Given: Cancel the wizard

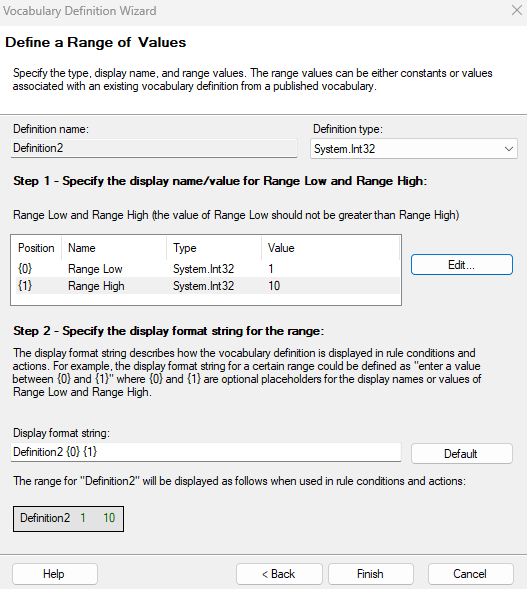Looking at the screenshot, I should click(x=470, y=574).
